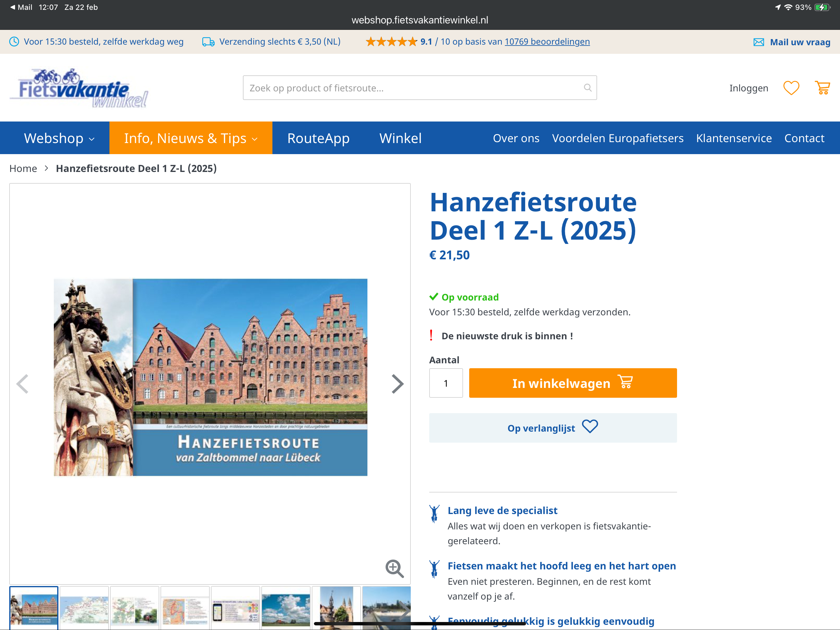Open the 10769 beoordelingen link
Viewport: 840px width, 630px height.
(547, 42)
